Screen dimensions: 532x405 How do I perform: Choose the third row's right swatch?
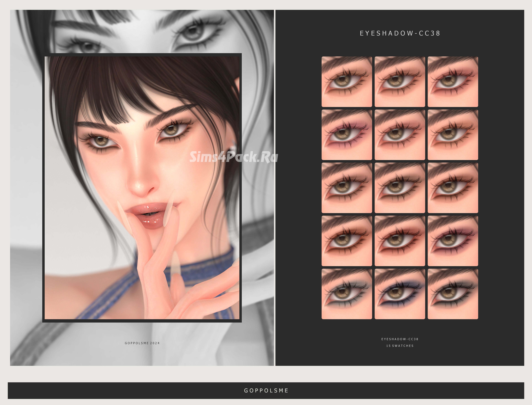click(x=453, y=188)
